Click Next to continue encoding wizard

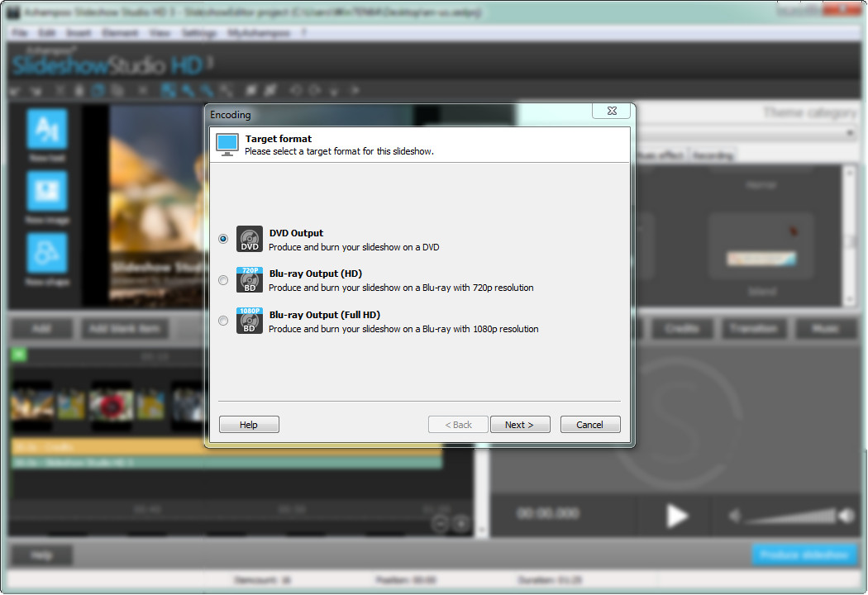[519, 425]
